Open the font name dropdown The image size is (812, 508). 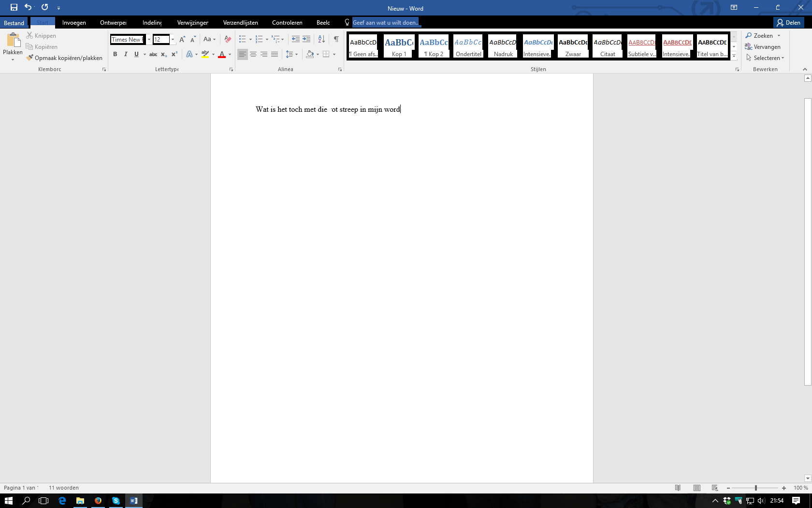pyautogui.click(x=149, y=40)
